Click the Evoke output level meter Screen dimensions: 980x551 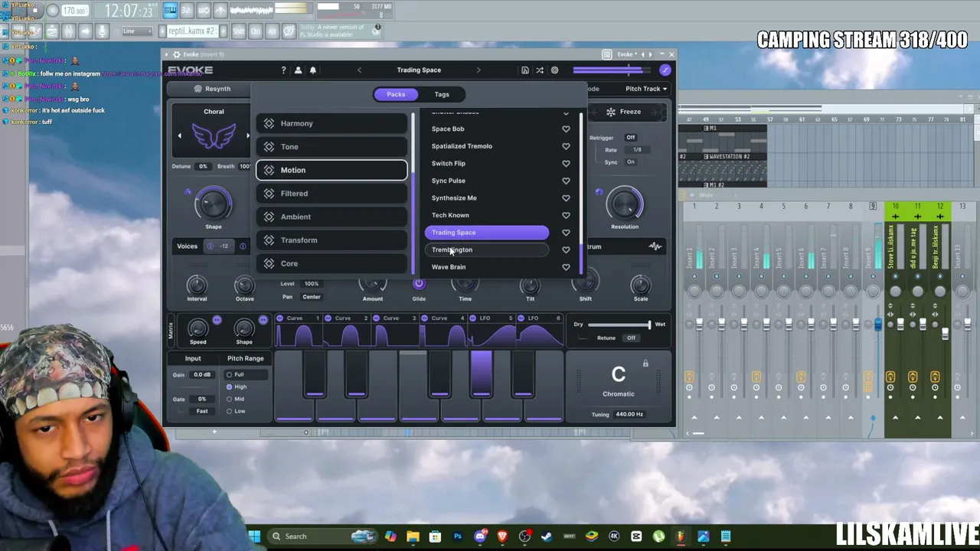point(610,70)
